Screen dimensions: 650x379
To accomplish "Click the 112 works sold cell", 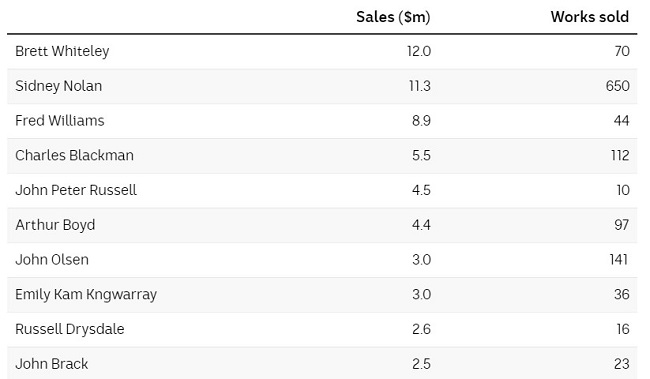I will pos(620,155).
